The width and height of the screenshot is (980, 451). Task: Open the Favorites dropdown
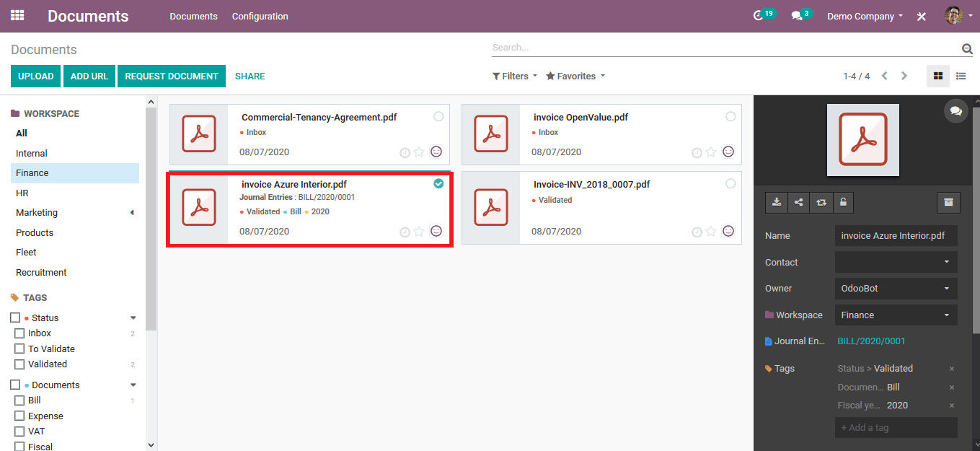point(575,76)
